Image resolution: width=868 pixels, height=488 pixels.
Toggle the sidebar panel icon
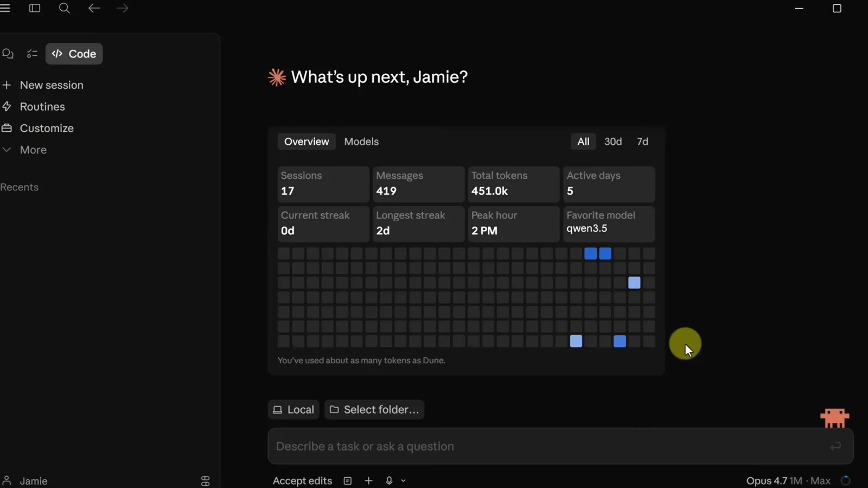35,8
